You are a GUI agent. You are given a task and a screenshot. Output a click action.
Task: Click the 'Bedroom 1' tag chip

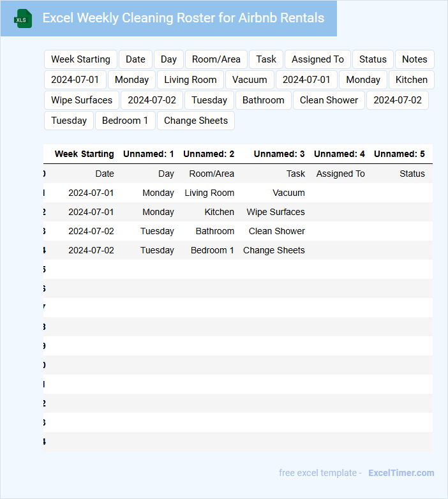125,121
